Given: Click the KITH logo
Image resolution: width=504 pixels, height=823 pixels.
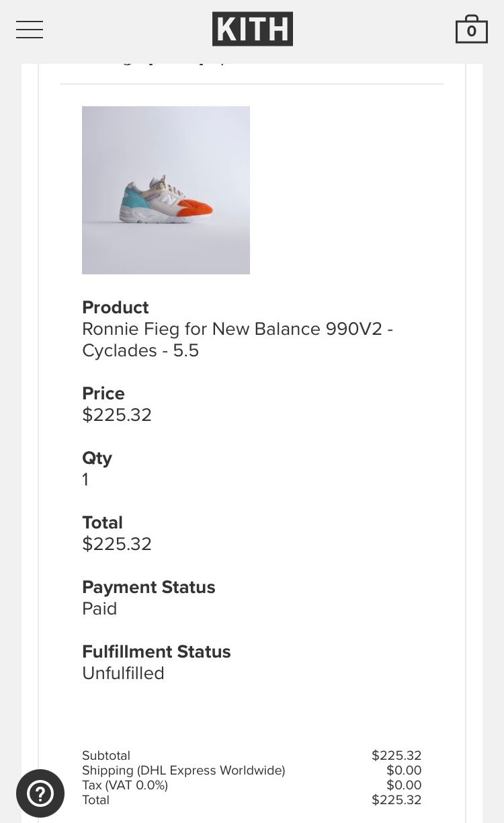Looking at the screenshot, I should point(253,29).
